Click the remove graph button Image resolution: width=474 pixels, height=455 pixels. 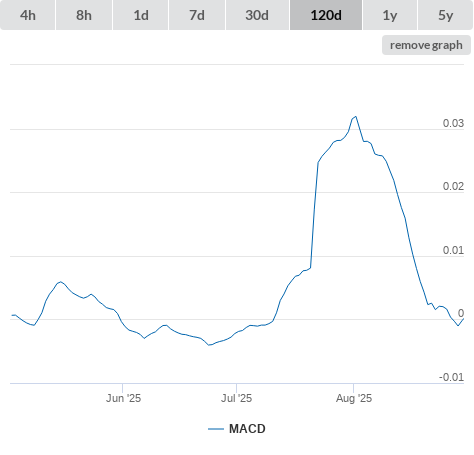click(426, 45)
